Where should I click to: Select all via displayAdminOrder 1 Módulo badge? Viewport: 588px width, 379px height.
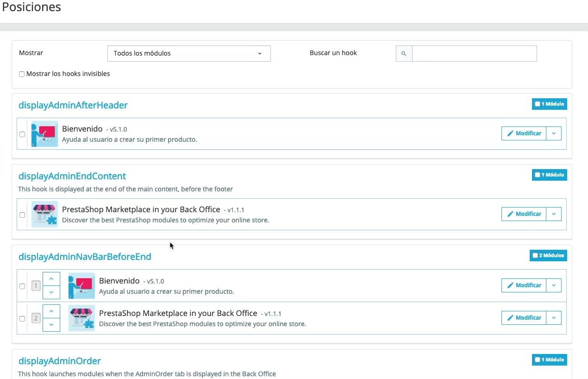tap(549, 360)
